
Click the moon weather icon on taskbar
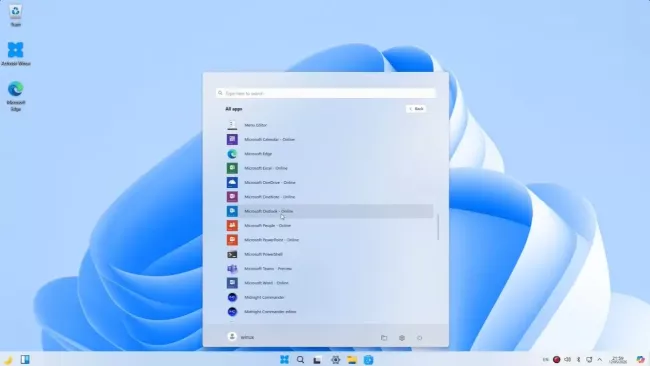click(x=8, y=360)
